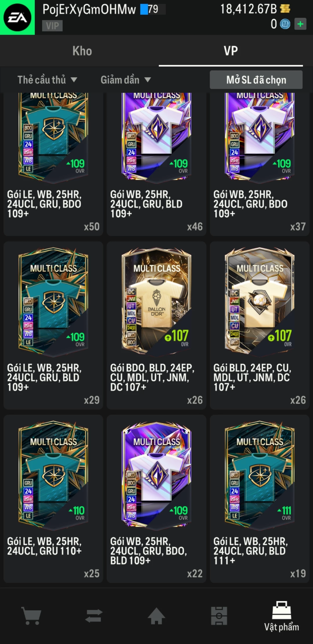Tap the green plus add-currency icon
Screen dimensions: 313x644
[x=300, y=24]
